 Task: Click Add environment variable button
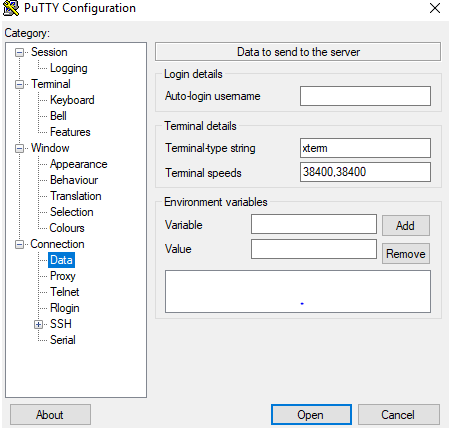pos(406,226)
